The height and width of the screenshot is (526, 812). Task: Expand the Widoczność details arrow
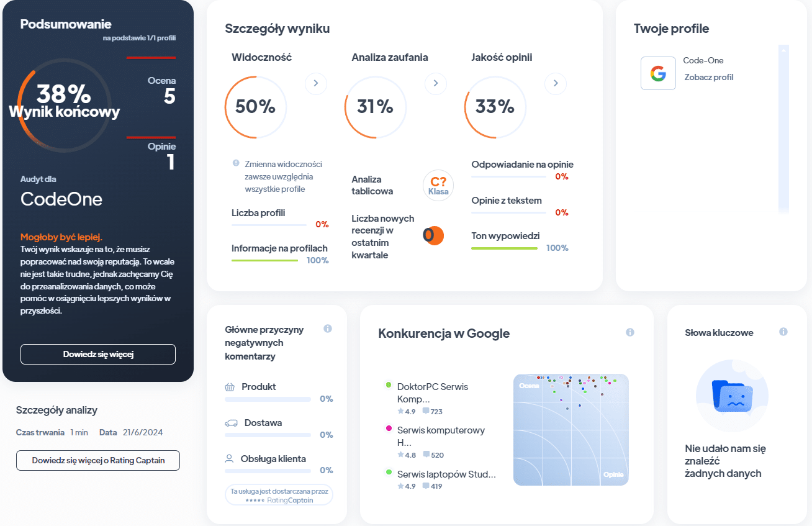point(316,83)
